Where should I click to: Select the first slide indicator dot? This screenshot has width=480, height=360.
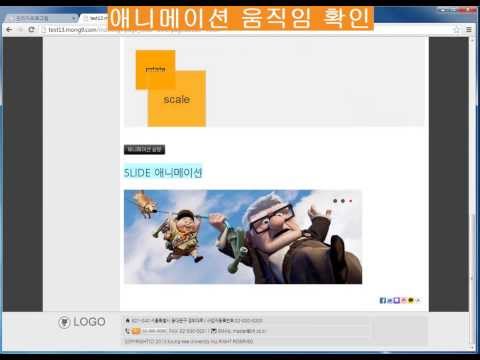point(335,201)
